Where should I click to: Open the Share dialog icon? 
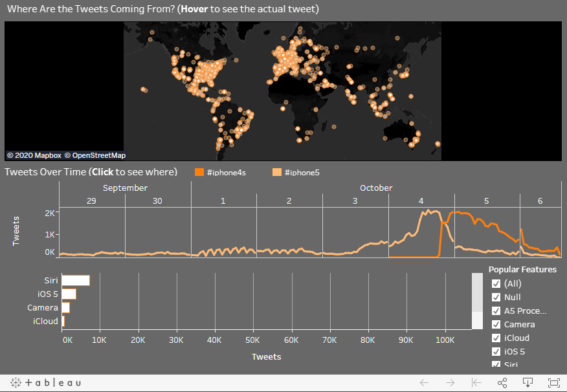pyautogui.click(x=502, y=383)
